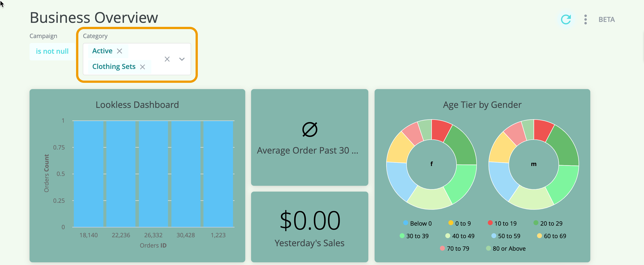Click the null-value icon in Average Order tile
The image size is (644, 265).
pyautogui.click(x=309, y=130)
